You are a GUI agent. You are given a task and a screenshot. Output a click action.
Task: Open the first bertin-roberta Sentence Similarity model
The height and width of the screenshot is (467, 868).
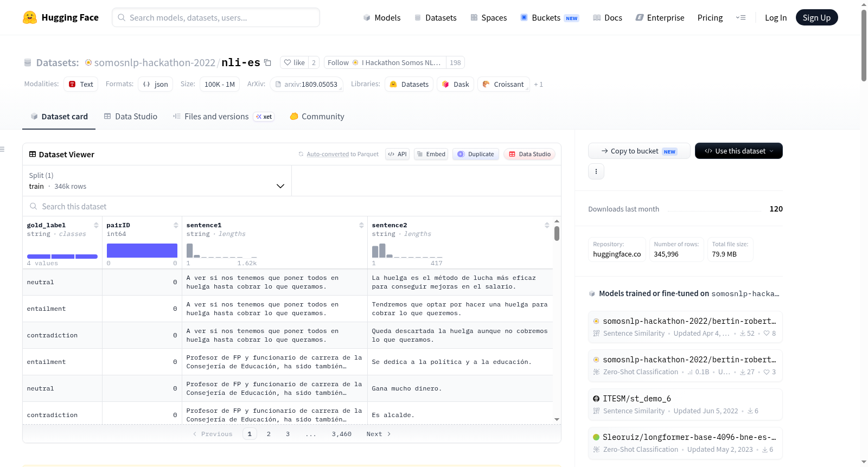(685, 327)
